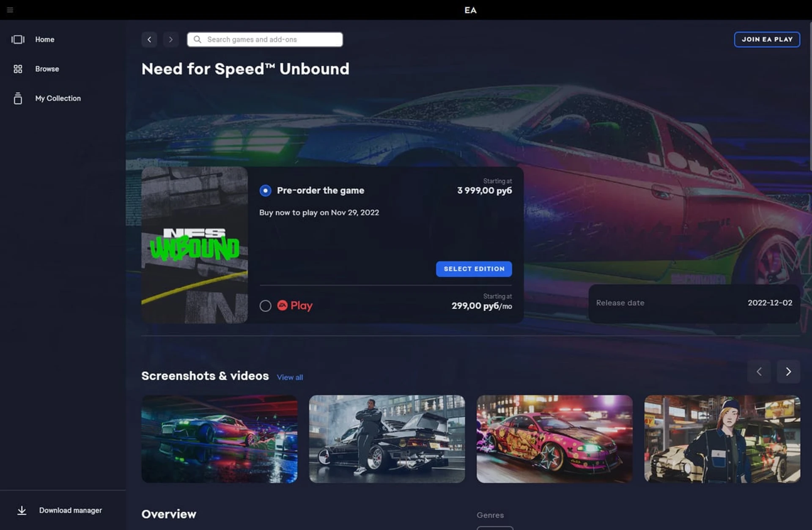
Task: Click the Release date label
Action: click(x=620, y=303)
